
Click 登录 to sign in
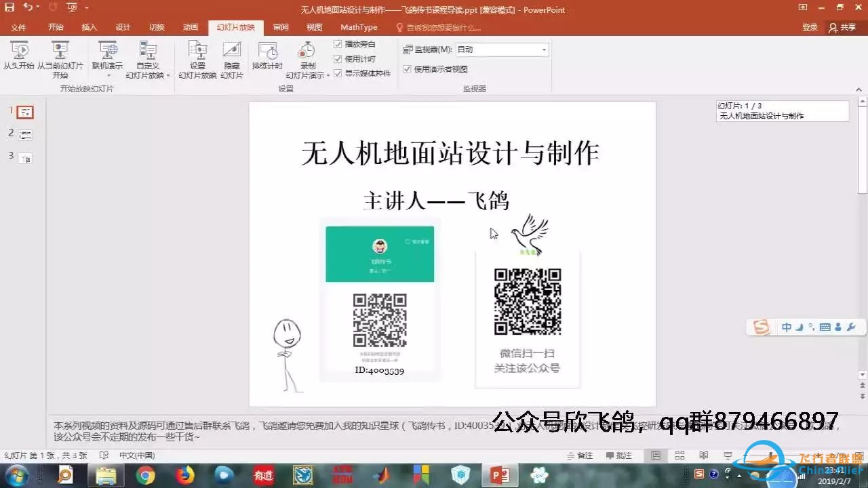(x=810, y=27)
